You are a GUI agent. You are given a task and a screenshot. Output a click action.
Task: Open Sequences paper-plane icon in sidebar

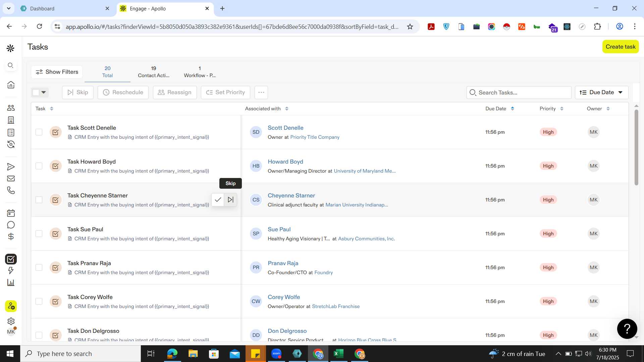pyautogui.click(x=11, y=167)
